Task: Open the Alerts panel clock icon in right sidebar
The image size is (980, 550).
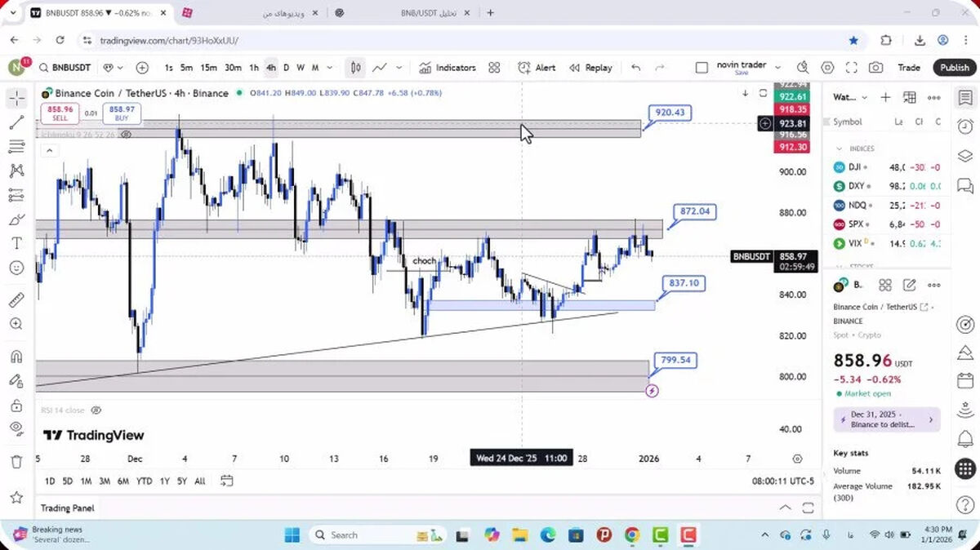Action: pyautogui.click(x=964, y=126)
